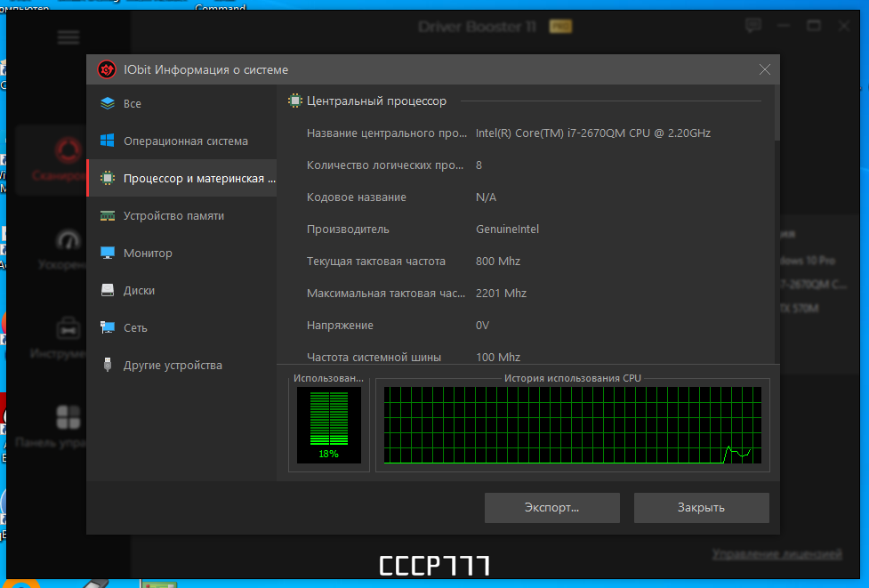The width and height of the screenshot is (869, 588).
Task: Open 'Другие устройства' category
Action: click(x=181, y=365)
